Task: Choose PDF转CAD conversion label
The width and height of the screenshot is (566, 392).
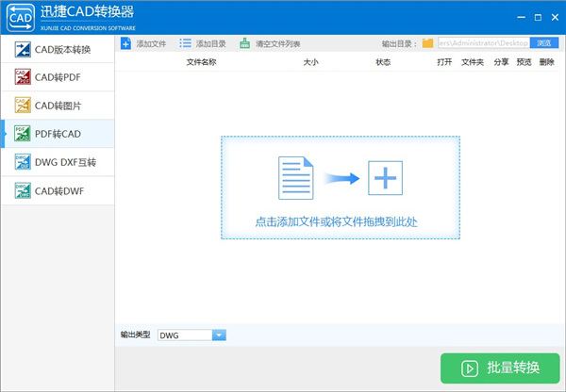Action: (58, 134)
